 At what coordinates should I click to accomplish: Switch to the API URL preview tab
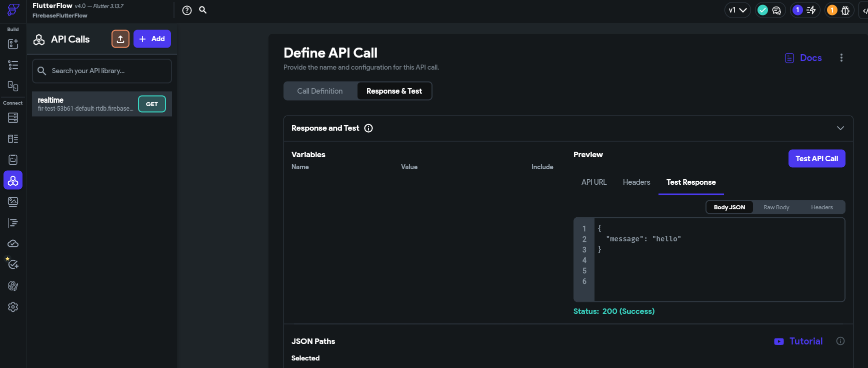[594, 182]
